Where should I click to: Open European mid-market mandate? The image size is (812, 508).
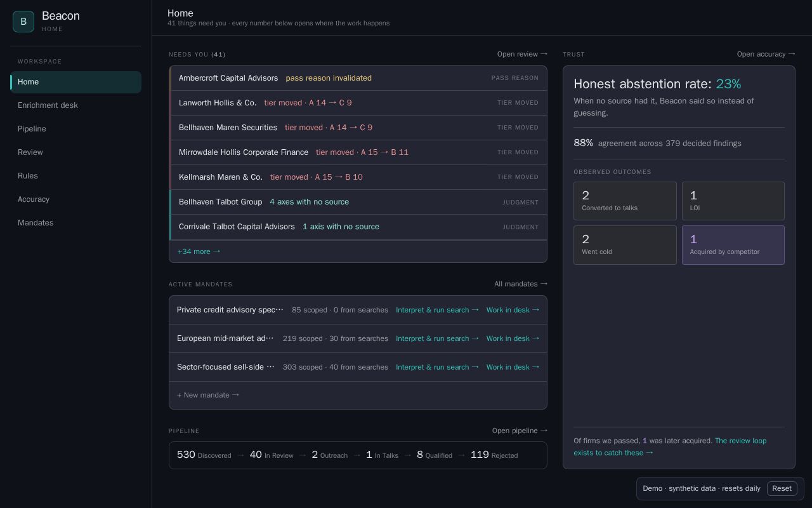[x=225, y=338]
